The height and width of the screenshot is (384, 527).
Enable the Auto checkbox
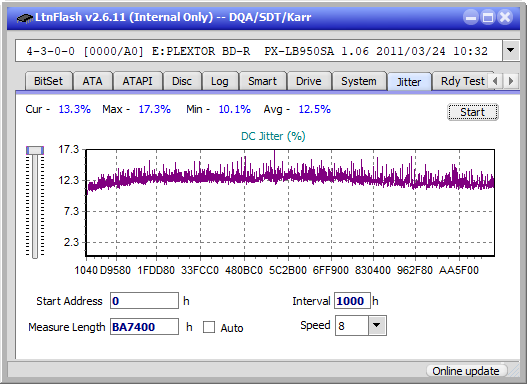209,327
